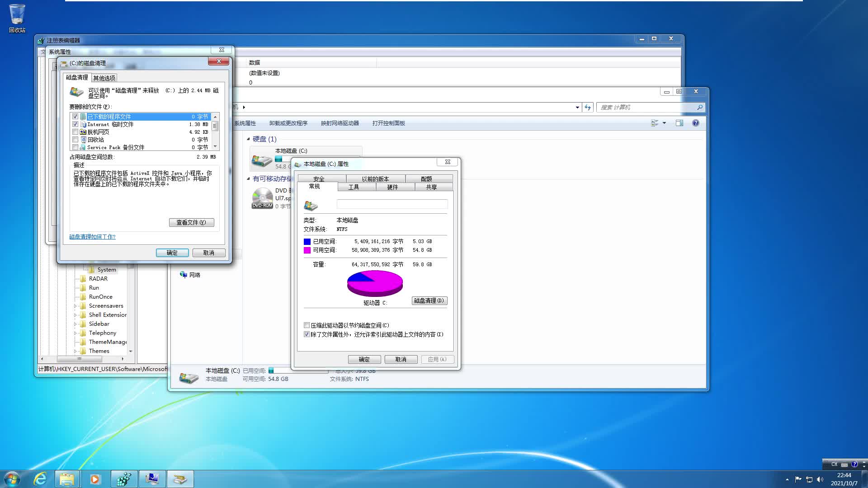Click the drive icon in the Disk Cleanup header
The height and width of the screenshot is (488, 868).
(76, 92)
